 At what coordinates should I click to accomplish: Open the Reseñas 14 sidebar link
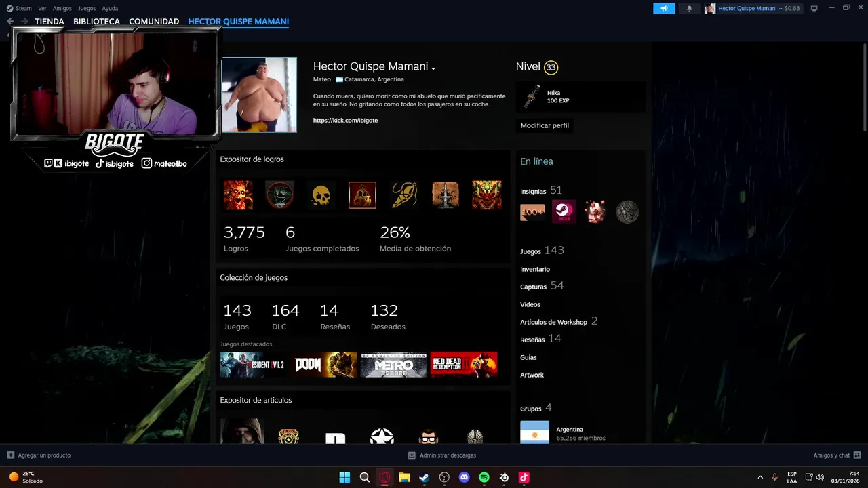[x=540, y=339]
